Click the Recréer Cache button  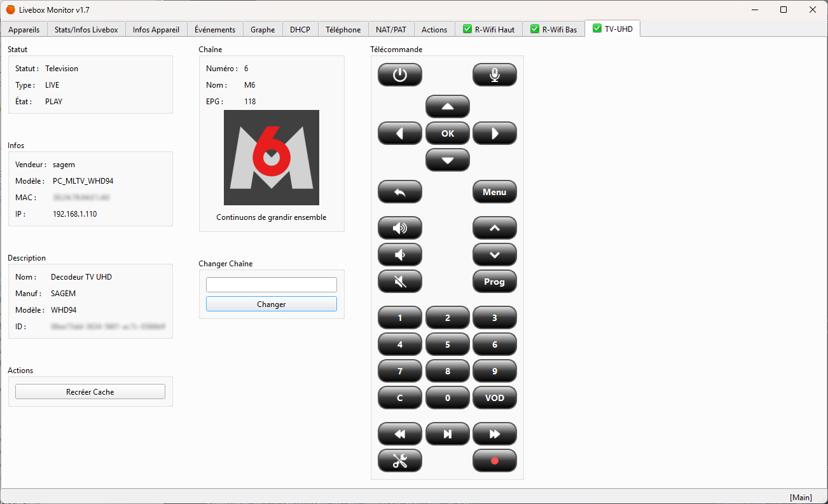pyautogui.click(x=90, y=392)
